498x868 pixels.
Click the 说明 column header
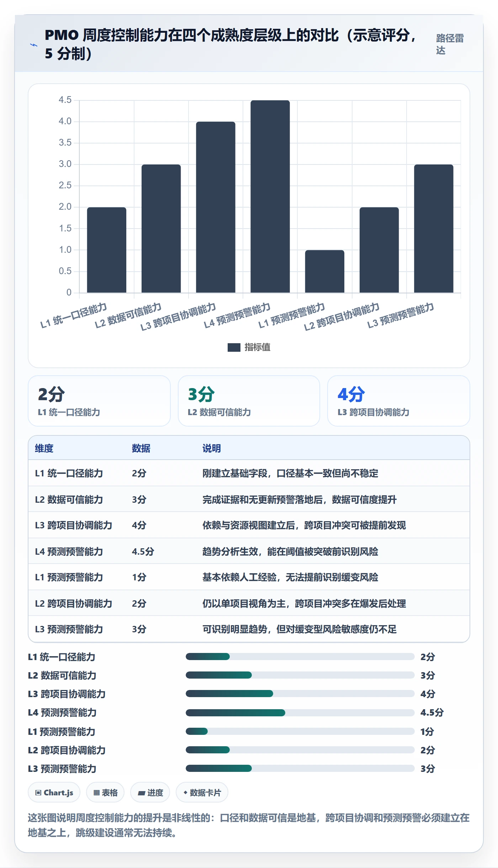(212, 448)
